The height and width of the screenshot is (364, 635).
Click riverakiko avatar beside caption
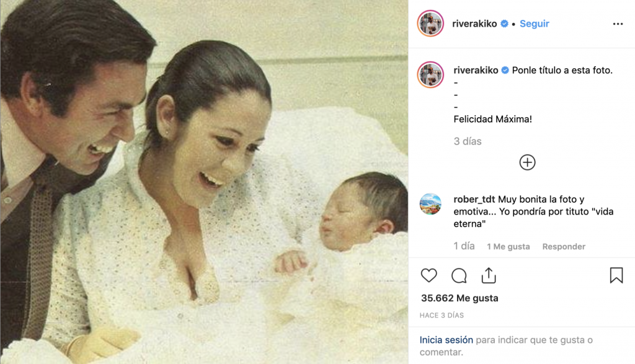[430, 74]
